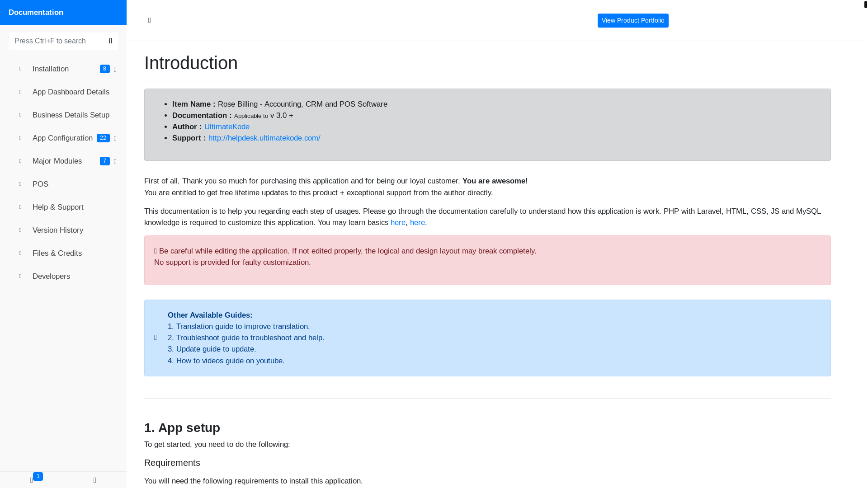Click the 'Applicable to v 3.0 +' text

(x=264, y=116)
